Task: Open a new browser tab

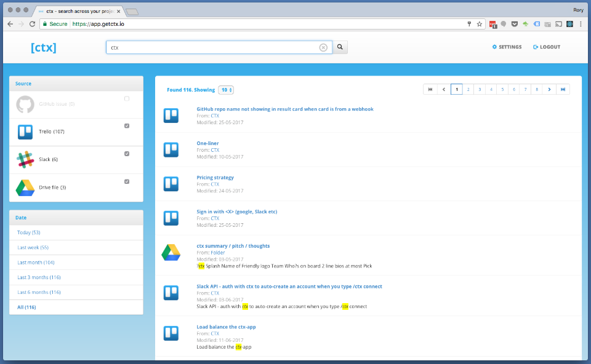Action: [x=132, y=12]
